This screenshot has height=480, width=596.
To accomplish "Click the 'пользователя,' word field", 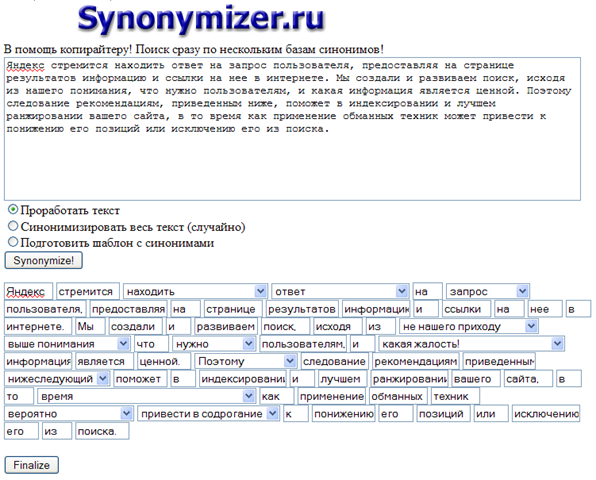I will [46, 309].
